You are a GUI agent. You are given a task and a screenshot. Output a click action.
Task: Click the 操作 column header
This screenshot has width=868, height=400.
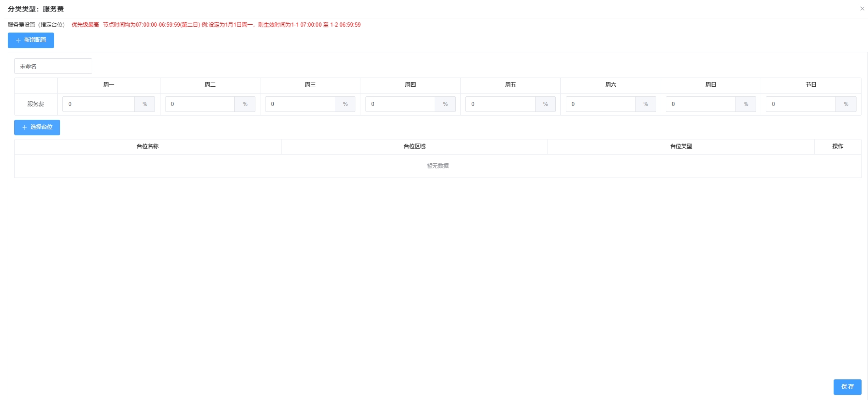tap(838, 146)
